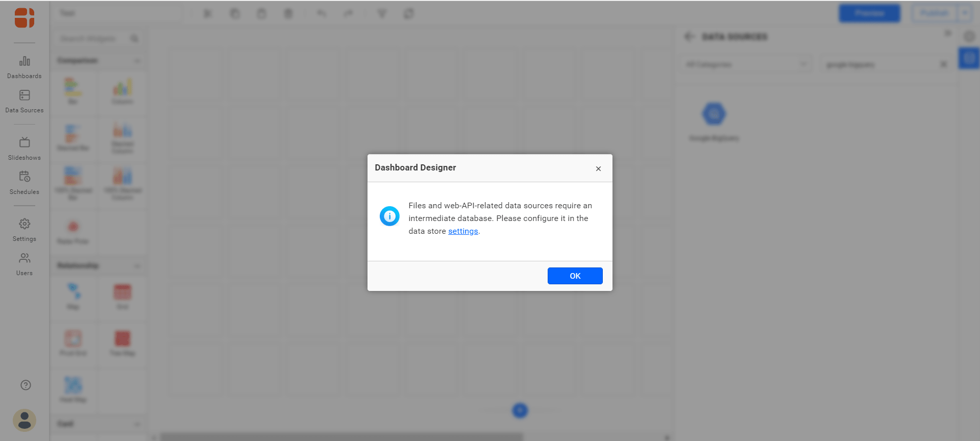Click the blue data source panel icon
This screenshot has width=980, height=441.
[x=969, y=58]
